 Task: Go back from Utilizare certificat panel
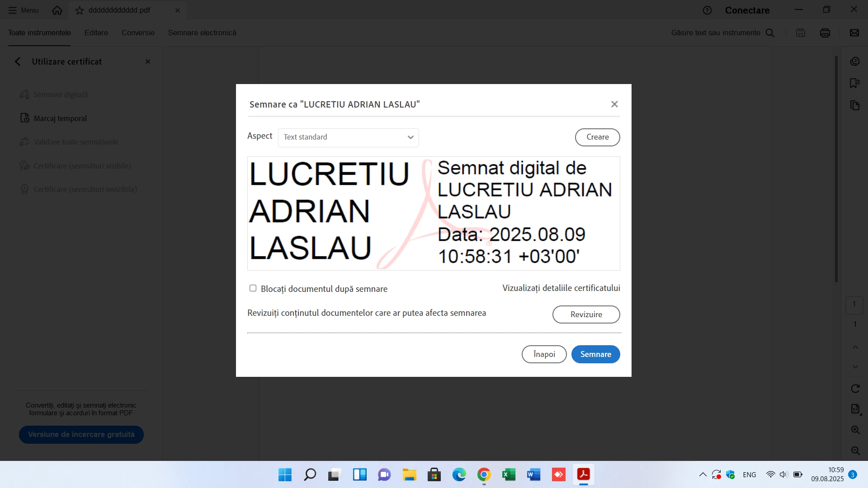(x=18, y=61)
